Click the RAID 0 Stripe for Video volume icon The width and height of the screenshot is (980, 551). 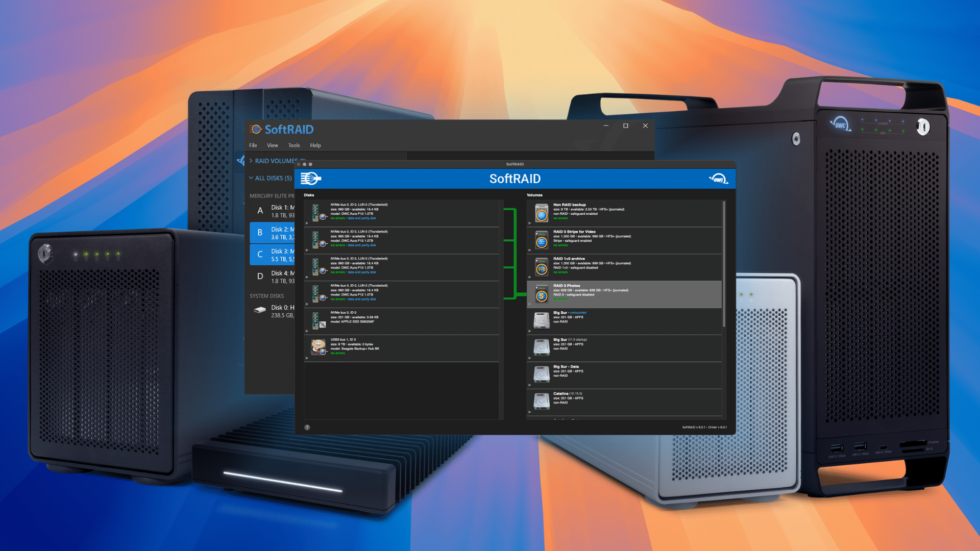tap(542, 240)
